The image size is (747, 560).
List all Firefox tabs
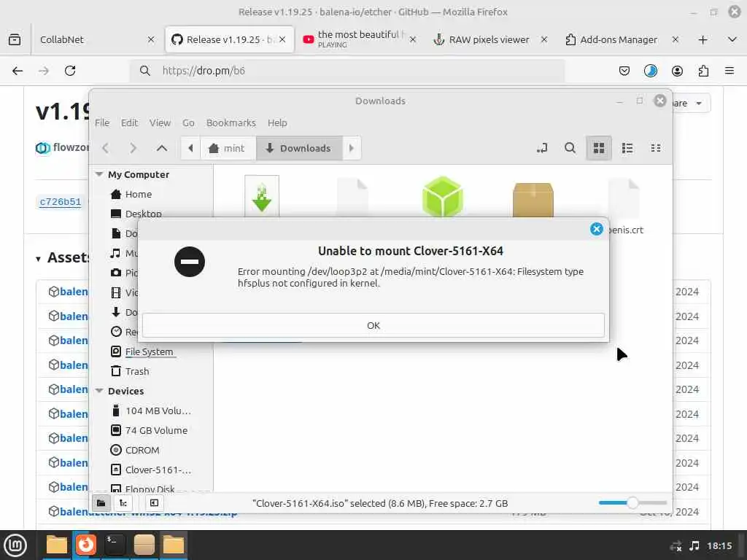tap(732, 39)
